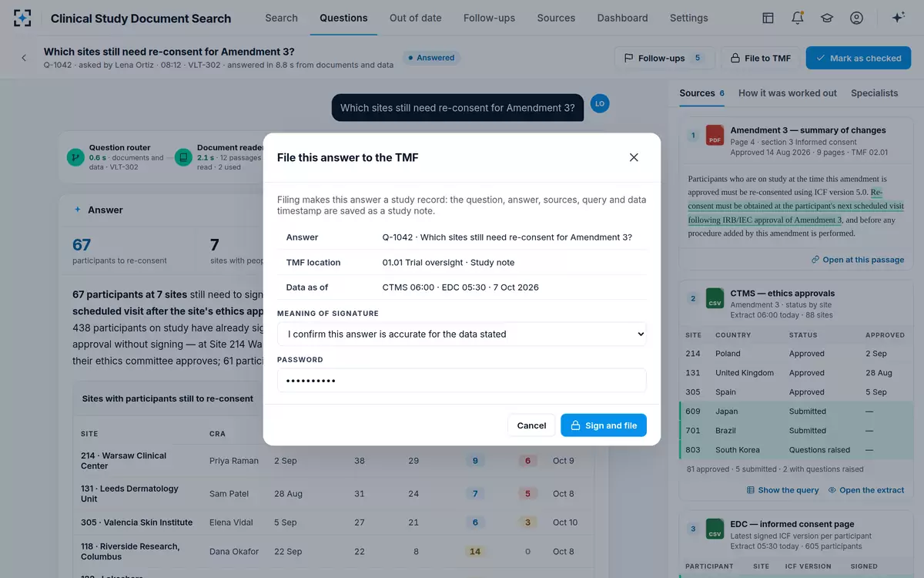Open the layout panel icon in header
The image size is (924, 578).
click(768, 18)
